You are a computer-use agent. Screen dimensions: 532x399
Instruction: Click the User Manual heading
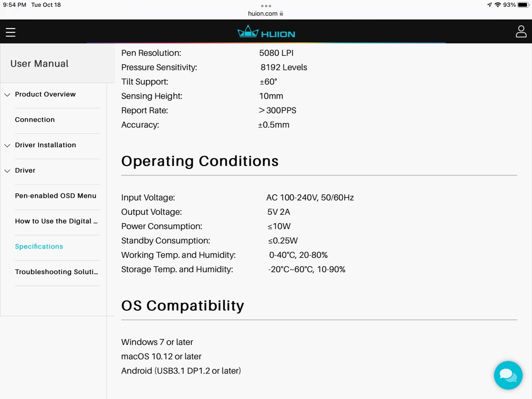[39, 64]
